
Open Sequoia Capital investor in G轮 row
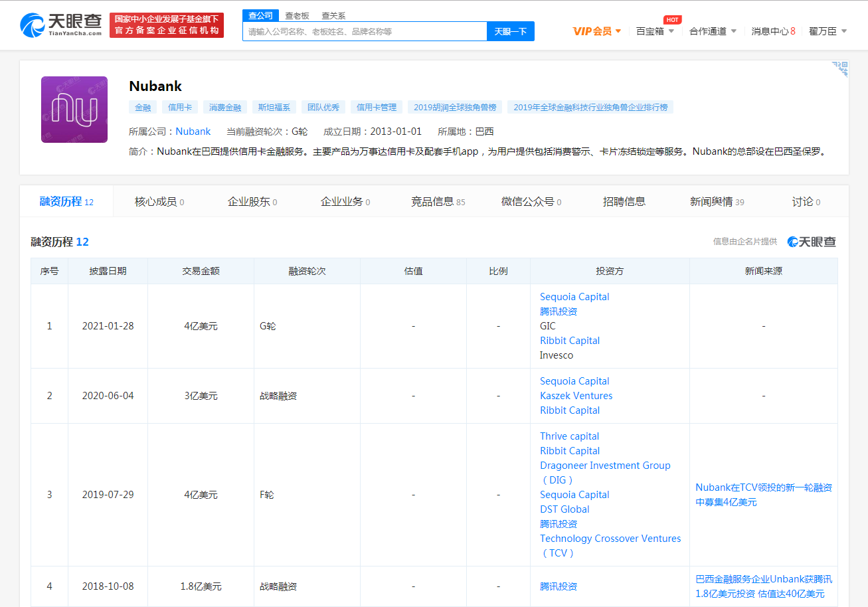pos(574,297)
